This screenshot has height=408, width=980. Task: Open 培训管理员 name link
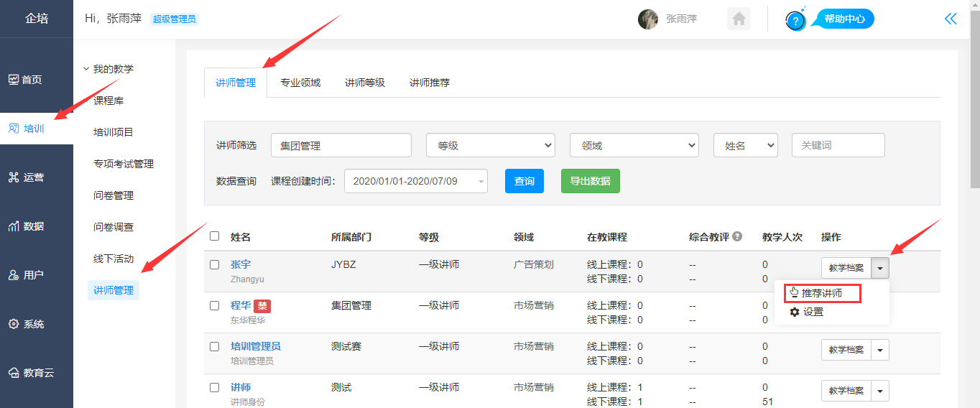(256, 346)
